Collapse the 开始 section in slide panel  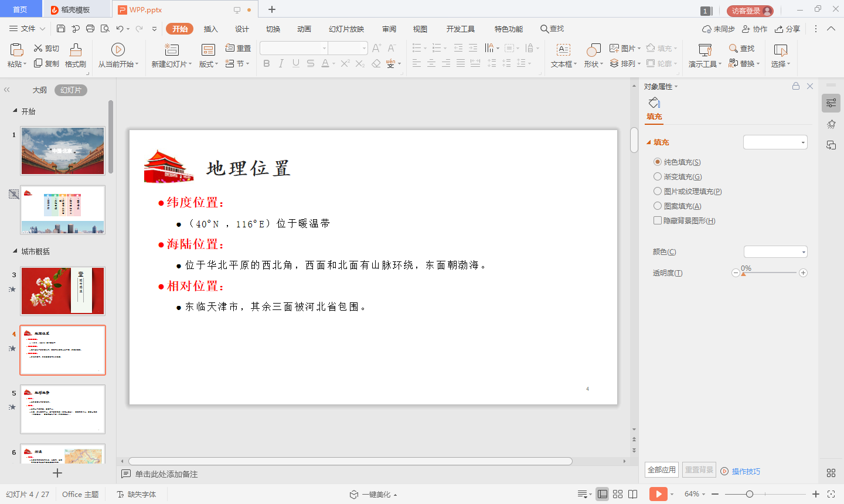(x=15, y=111)
